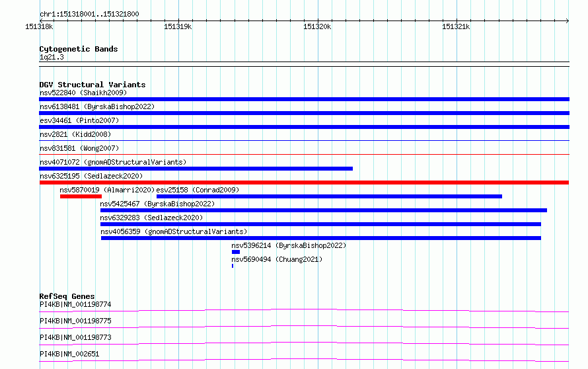Screen dimensions: 588x369
Task: Click the blue bar under esv25158
Action: [x=329, y=196]
